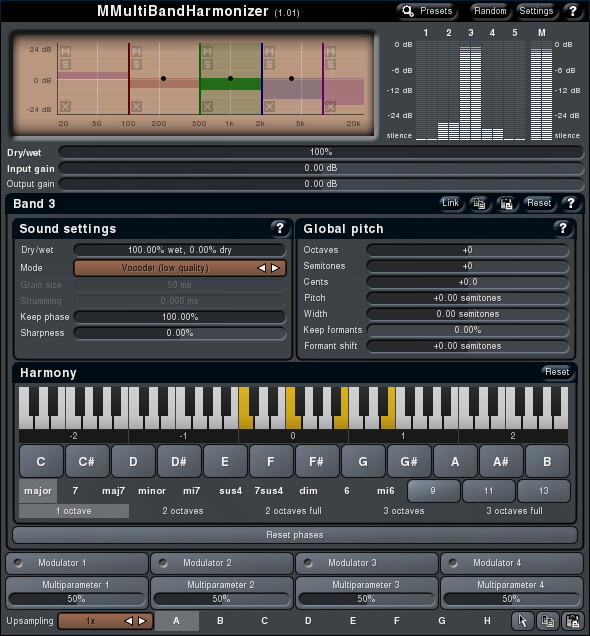Image resolution: width=590 pixels, height=636 pixels.
Task: Solo band 1 with its S icon
Action: tap(65, 64)
